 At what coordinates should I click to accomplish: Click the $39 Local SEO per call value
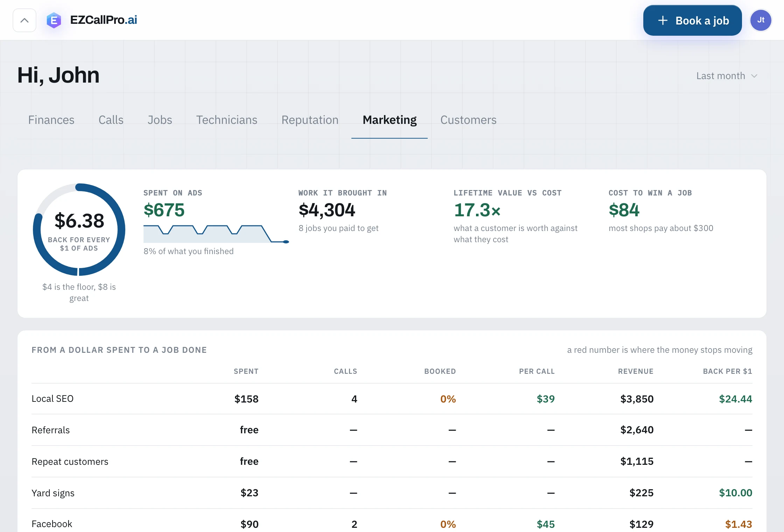coord(546,399)
